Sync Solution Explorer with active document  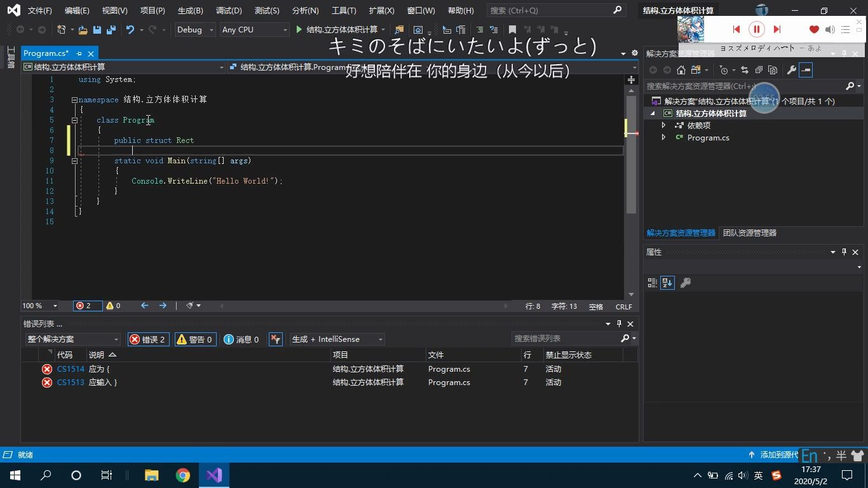745,70
